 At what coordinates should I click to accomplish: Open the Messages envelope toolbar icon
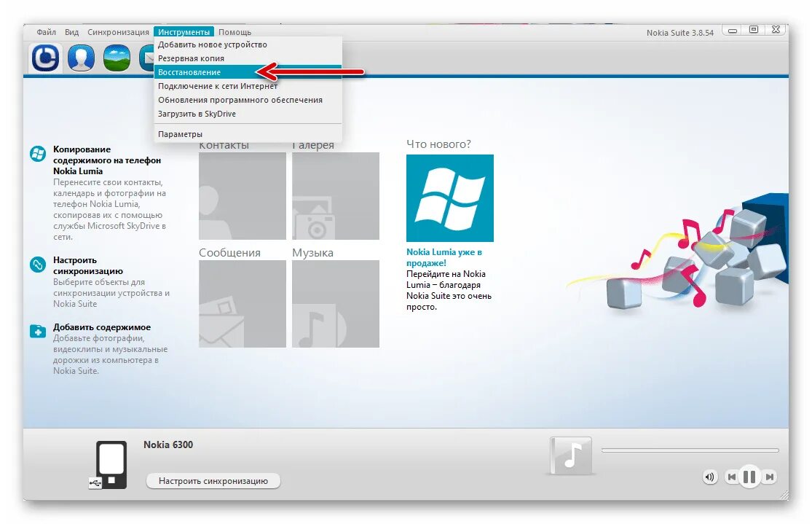pyautogui.click(x=146, y=57)
